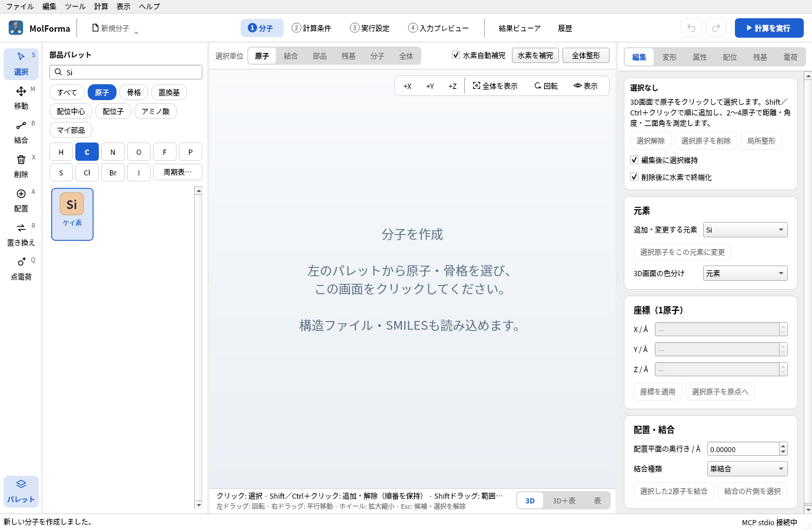This screenshot has width=812, height=530.
Task: Increment the 配置平面の奥行き stepper up
Action: click(783, 446)
